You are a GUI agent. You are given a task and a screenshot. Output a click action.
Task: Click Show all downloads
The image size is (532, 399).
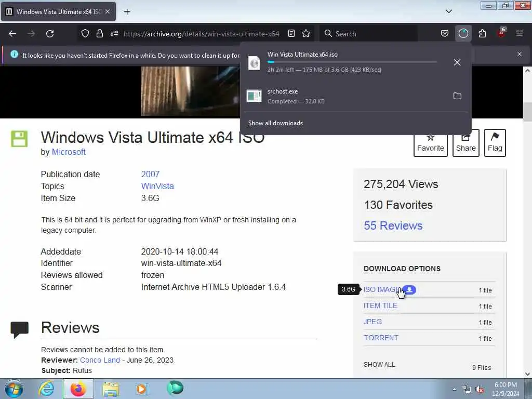coord(275,123)
